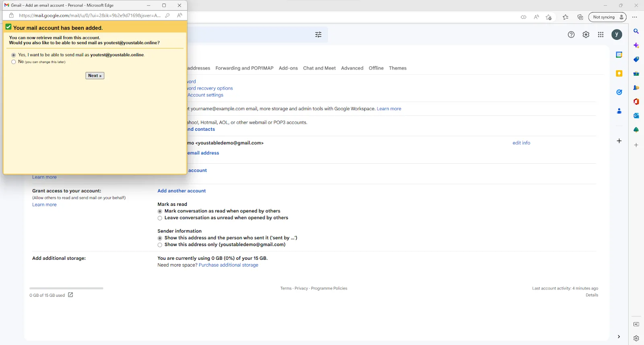
Task: Select Yes, send mail as youtest@youstable.online
Action: 14,55
